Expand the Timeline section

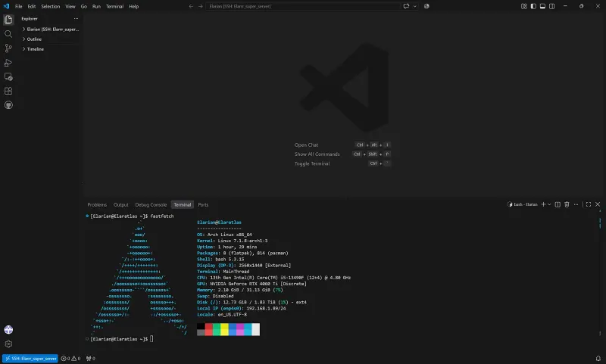[50, 49]
